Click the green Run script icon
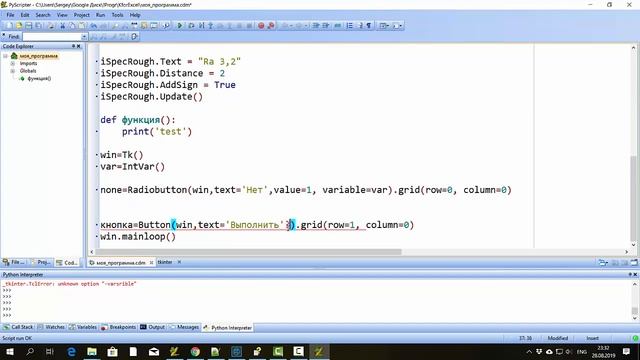Viewport: 640px width, 360px height. [180, 26]
